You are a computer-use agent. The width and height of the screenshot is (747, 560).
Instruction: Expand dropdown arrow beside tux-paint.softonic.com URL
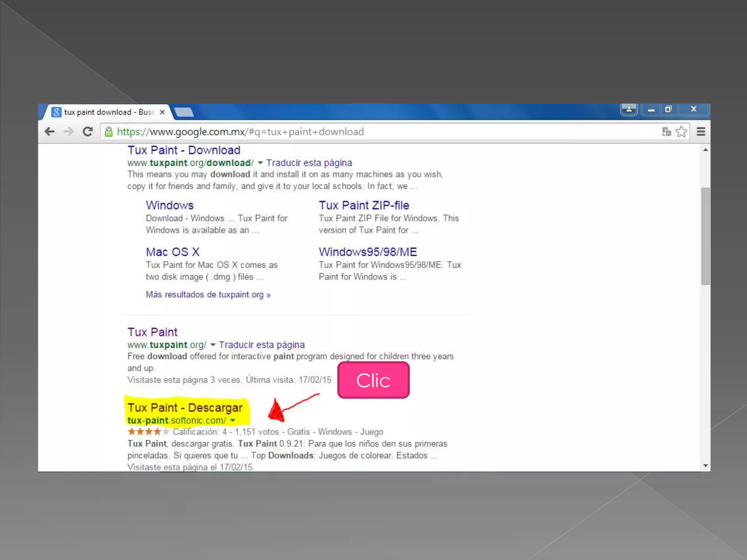pyautogui.click(x=233, y=421)
